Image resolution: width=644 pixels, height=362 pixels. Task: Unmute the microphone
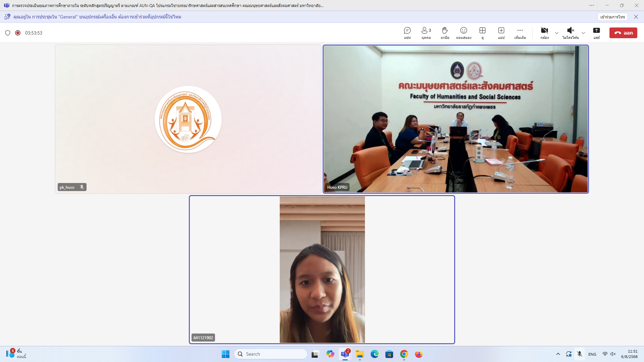[x=570, y=33]
